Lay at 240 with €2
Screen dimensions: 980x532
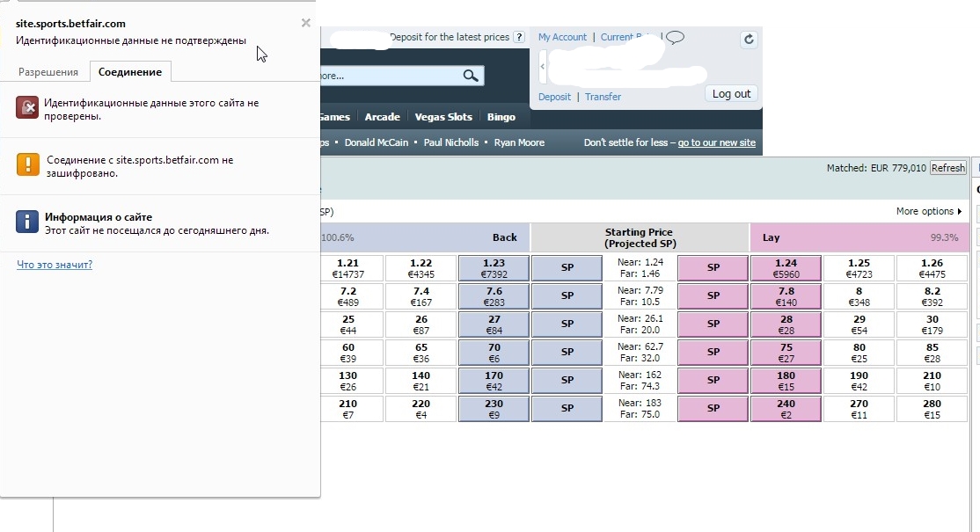786,408
